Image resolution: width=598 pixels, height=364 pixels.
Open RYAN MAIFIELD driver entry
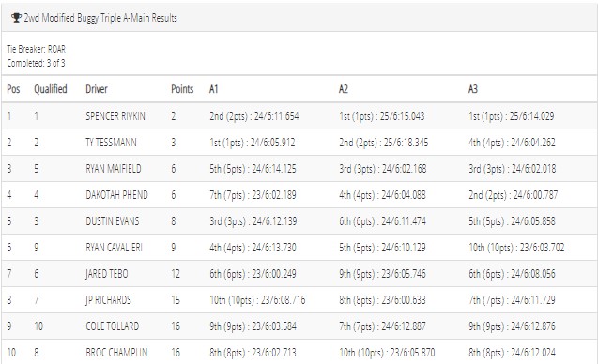tap(114, 169)
